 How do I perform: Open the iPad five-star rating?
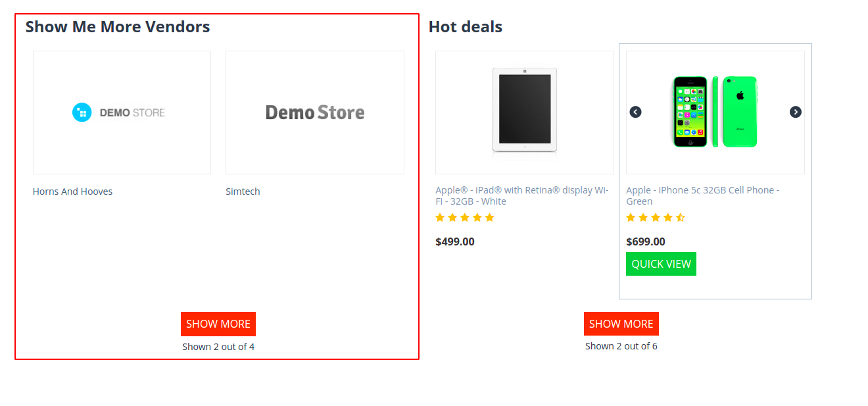[x=465, y=218]
